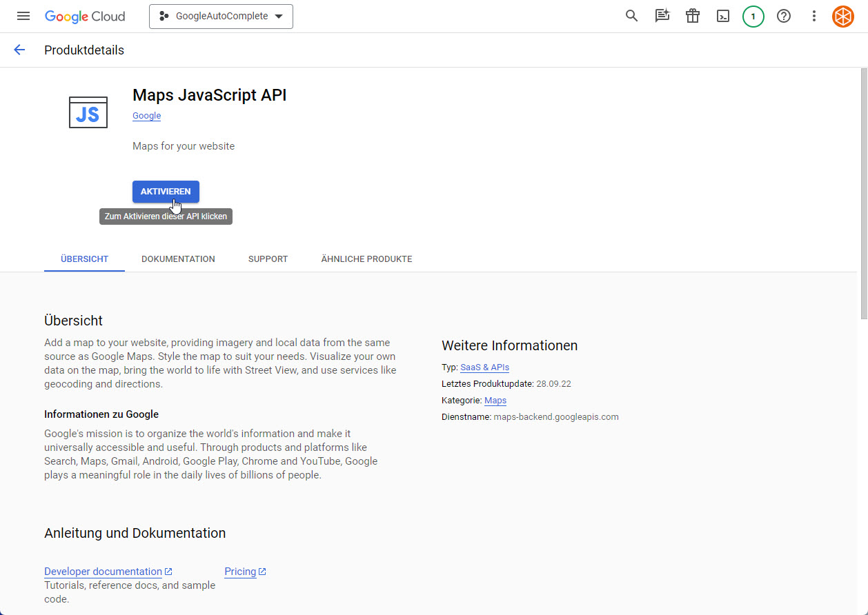This screenshot has width=868, height=615.
Task: Click the Informationen zu Google subheading
Action: point(101,414)
